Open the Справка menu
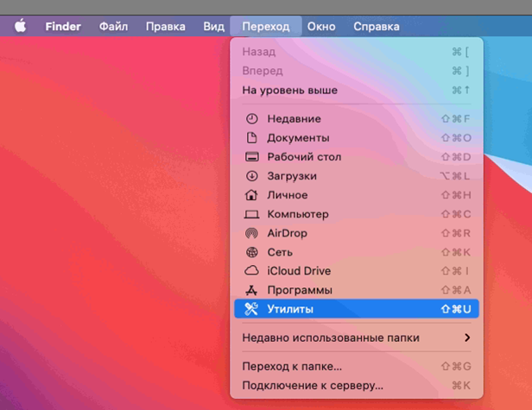 pyautogui.click(x=377, y=26)
